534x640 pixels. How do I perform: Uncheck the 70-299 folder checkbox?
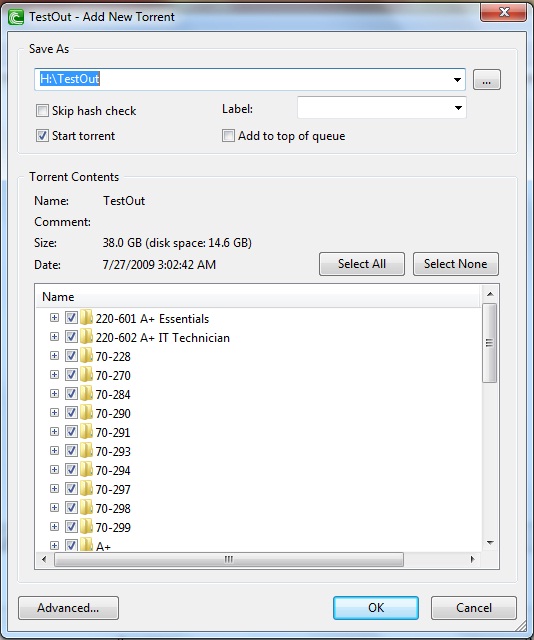click(x=71, y=527)
